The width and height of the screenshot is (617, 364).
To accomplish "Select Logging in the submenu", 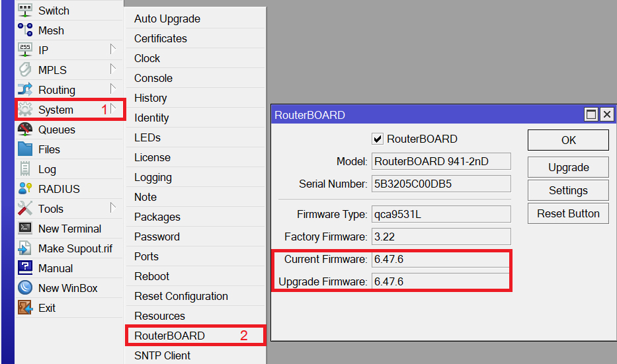I will click(x=196, y=177).
